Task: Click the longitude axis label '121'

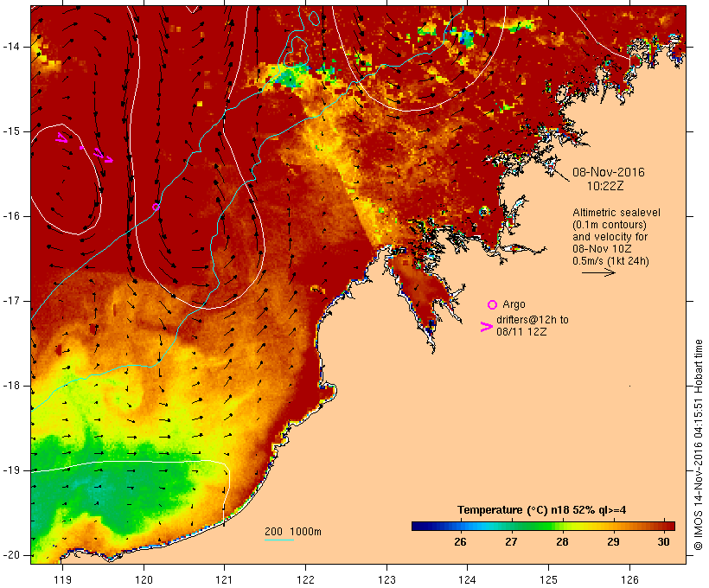Action: (224, 580)
